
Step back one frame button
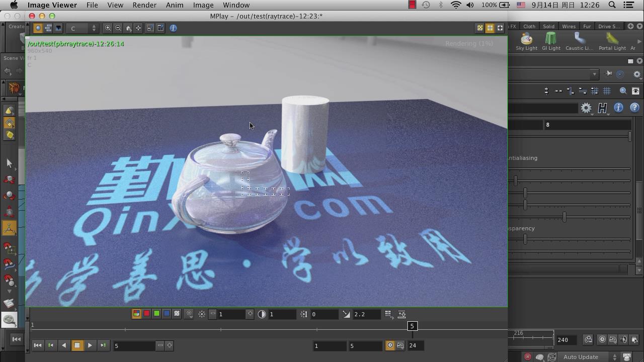pos(51,345)
